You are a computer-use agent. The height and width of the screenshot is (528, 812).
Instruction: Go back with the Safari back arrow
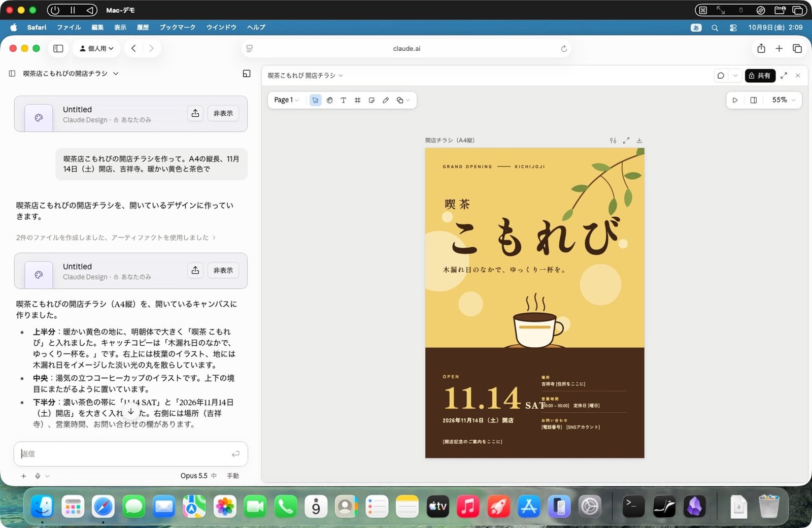(133, 49)
